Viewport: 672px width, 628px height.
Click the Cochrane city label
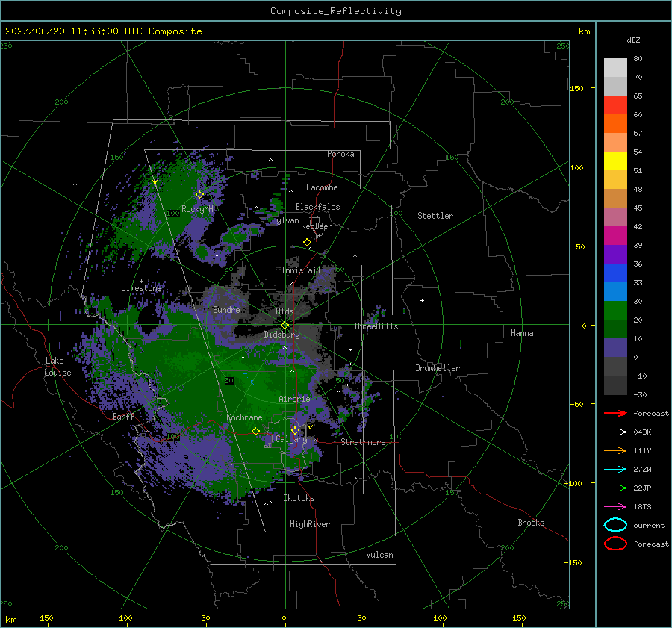tap(244, 417)
